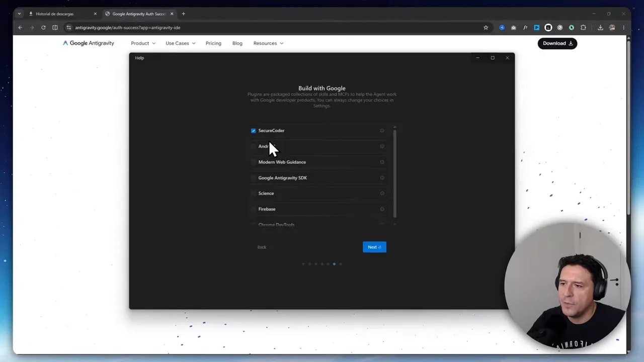This screenshot has height=362, width=644.
Task: Open info icon for Firebase
Action: [382, 209]
